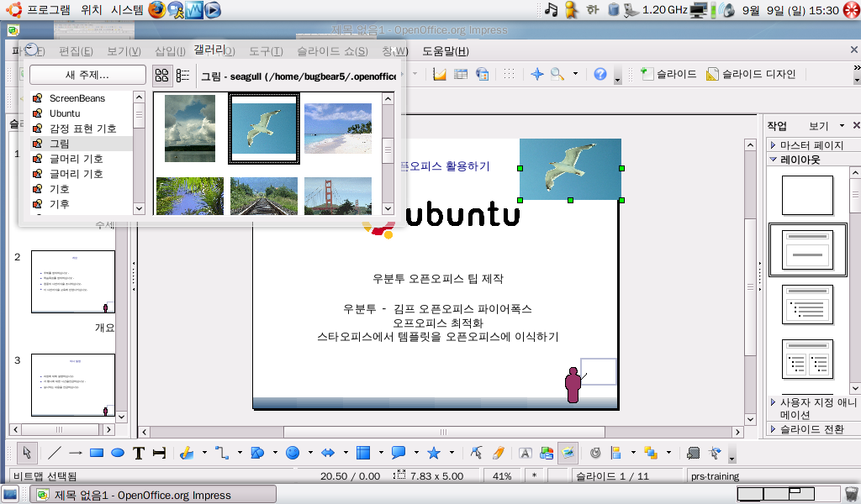Viewport: 861px width, 504px height.
Task: Click the 슬라이드 new slide button
Action: pos(668,74)
